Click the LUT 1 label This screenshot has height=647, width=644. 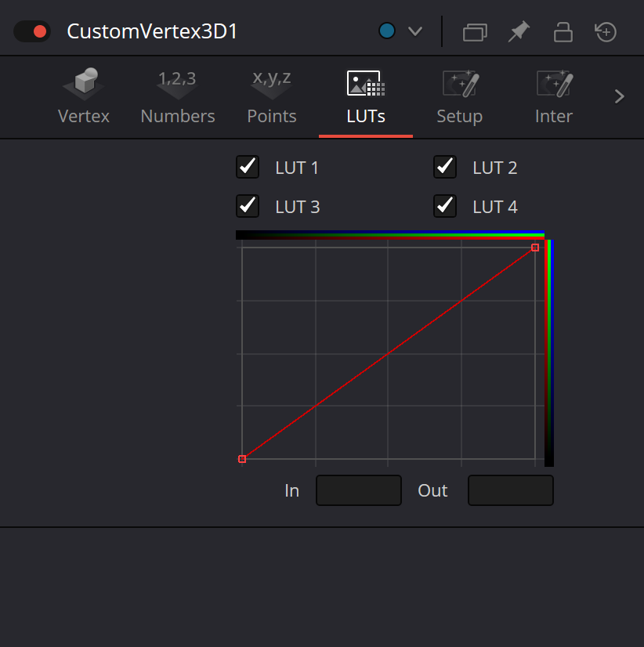(297, 168)
